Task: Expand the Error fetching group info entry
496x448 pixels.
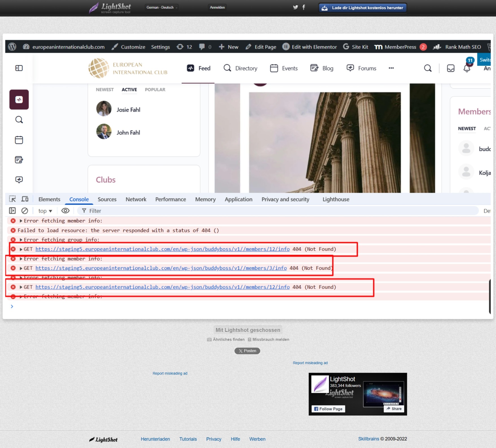Action: pyautogui.click(x=21, y=240)
